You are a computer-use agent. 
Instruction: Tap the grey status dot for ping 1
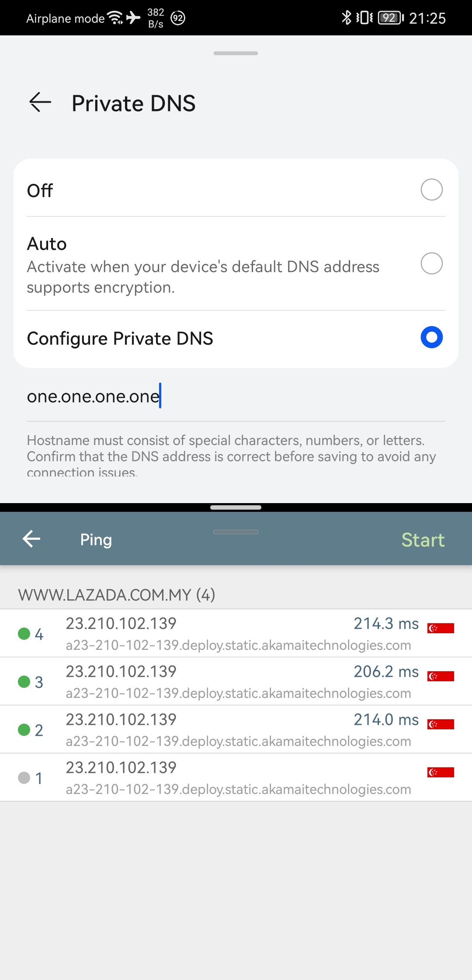click(x=24, y=777)
